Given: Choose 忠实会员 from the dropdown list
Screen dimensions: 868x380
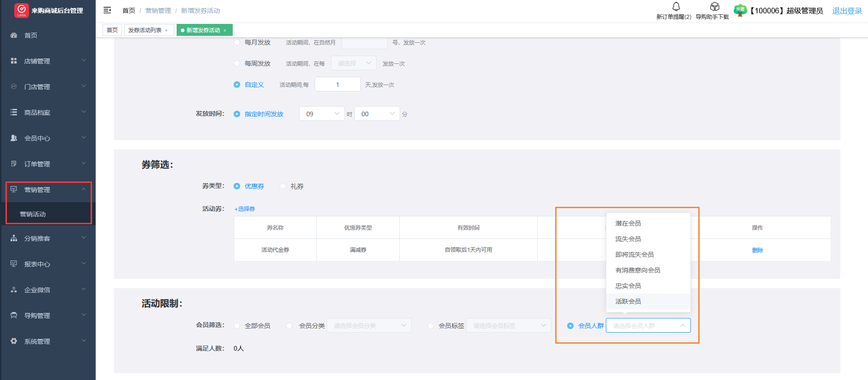Looking at the screenshot, I should click(x=628, y=286).
